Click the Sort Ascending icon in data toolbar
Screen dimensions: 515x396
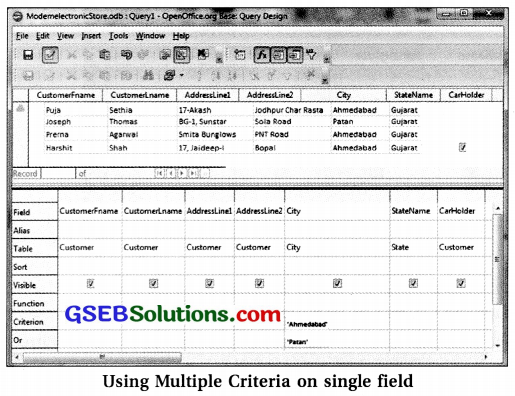216,75
